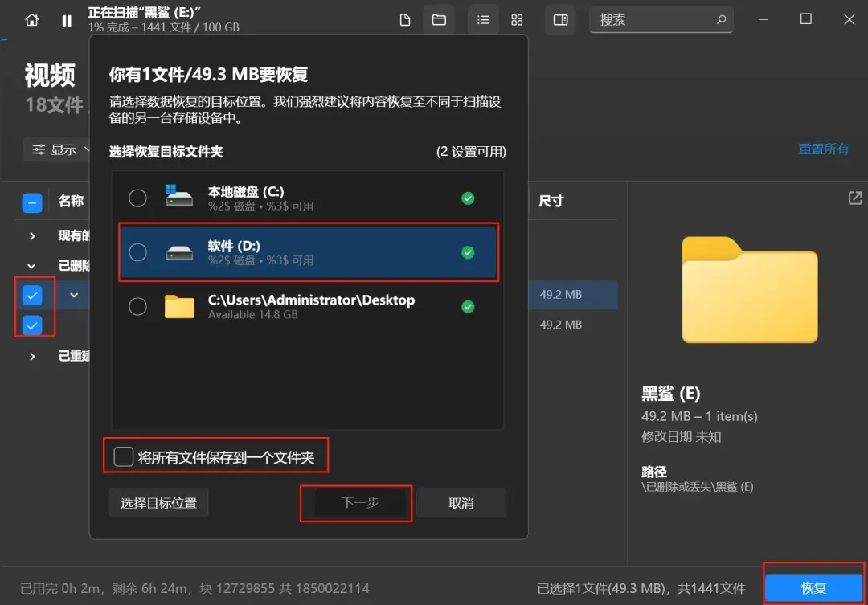The image size is (868, 605).
Task: Select the list view icon
Action: (483, 19)
